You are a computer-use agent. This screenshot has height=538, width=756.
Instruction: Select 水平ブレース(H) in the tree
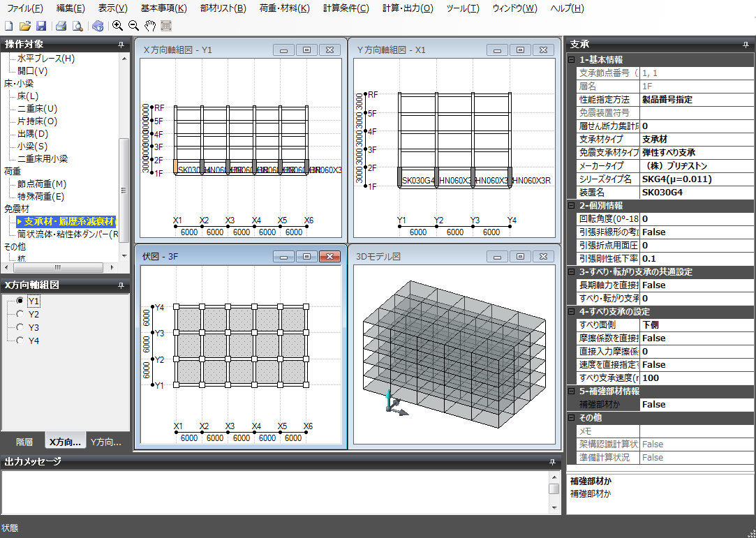46,59
